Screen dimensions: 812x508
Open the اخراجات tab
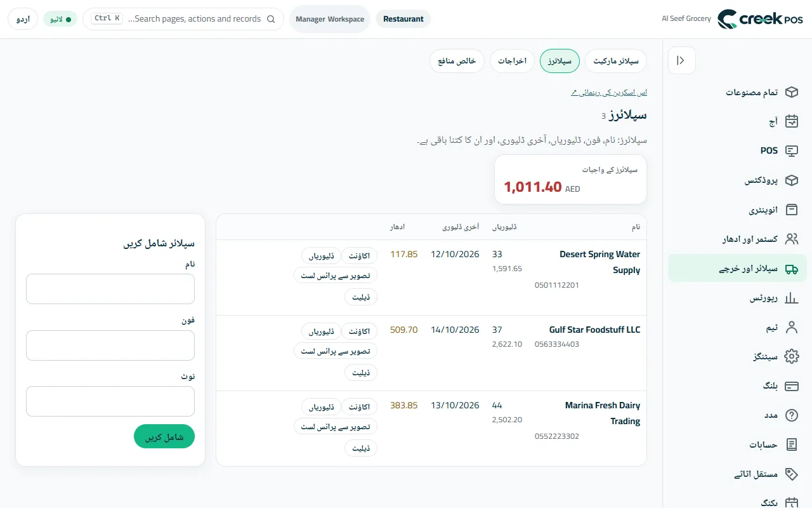coord(512,61)
